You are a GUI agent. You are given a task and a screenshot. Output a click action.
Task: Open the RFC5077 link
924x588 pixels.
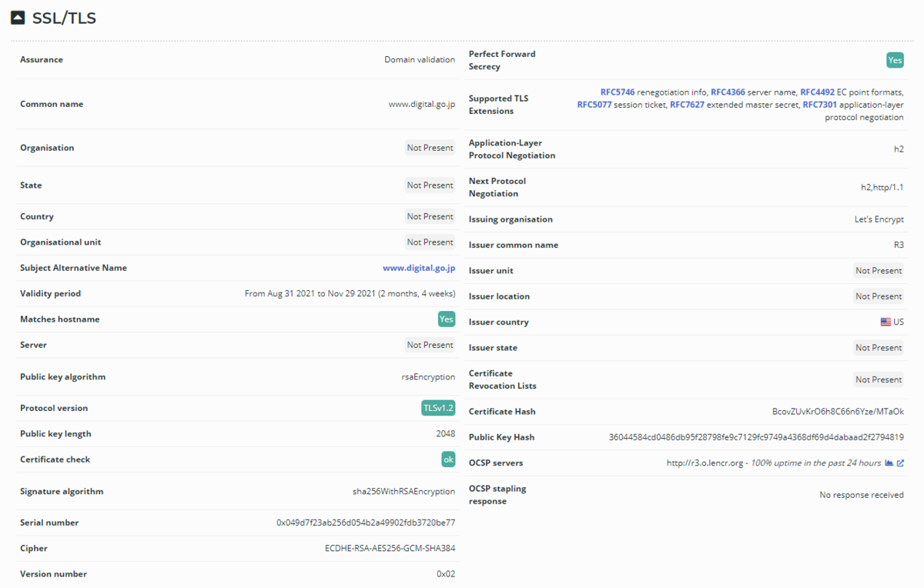(594, 105)
